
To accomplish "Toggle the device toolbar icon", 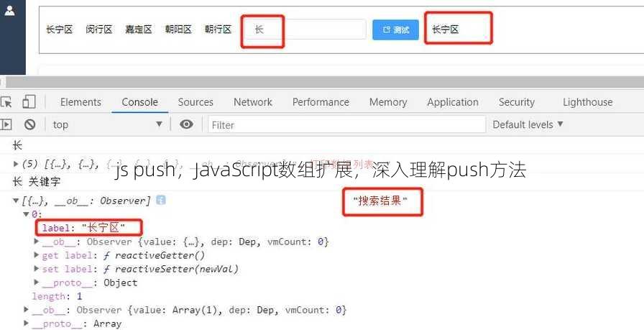I will coord(29,101).
